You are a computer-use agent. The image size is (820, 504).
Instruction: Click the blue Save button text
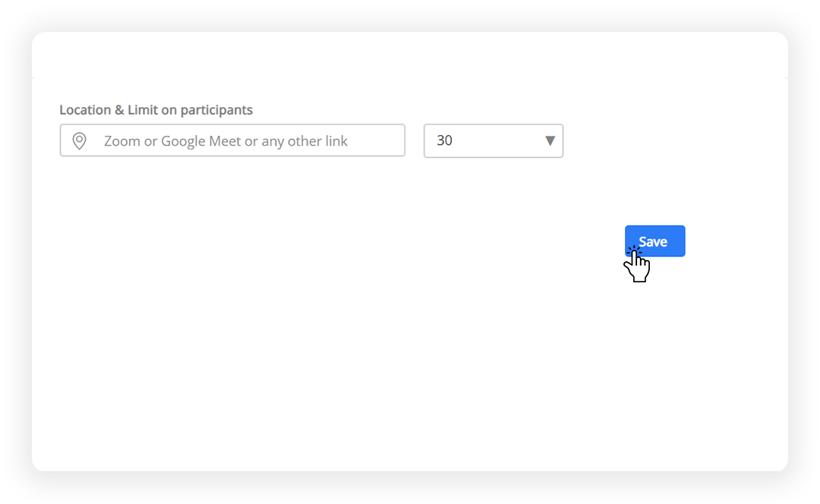coord(653,241)
